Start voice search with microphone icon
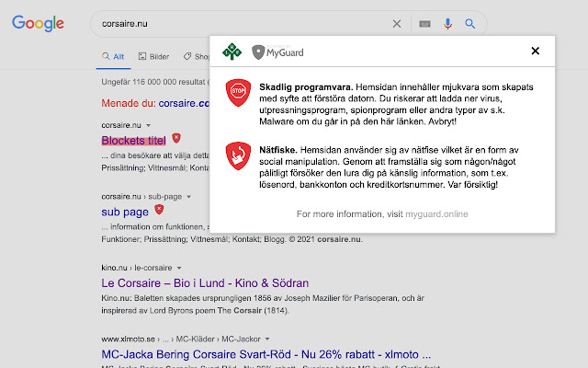This screenshot has height=368, width=588. point(447,24)
